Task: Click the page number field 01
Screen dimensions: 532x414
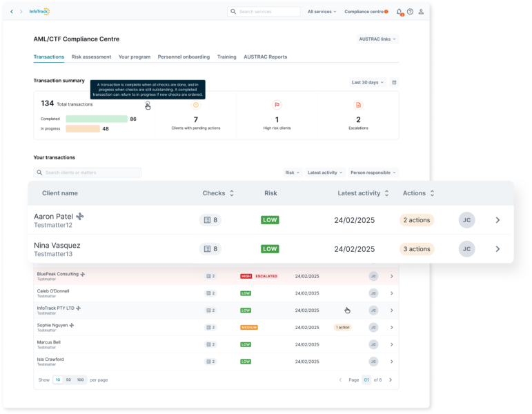Action: click(366, 379)
